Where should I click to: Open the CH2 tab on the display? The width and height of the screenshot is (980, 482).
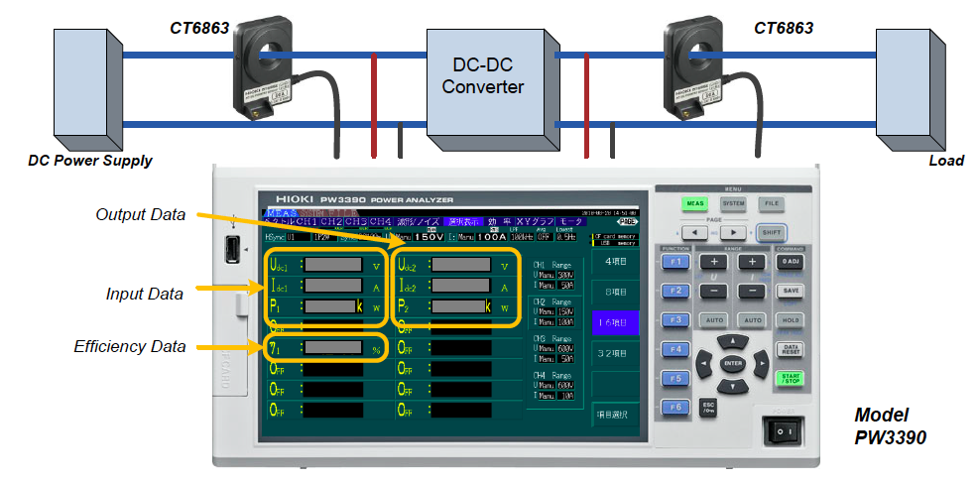pos(331,222)
